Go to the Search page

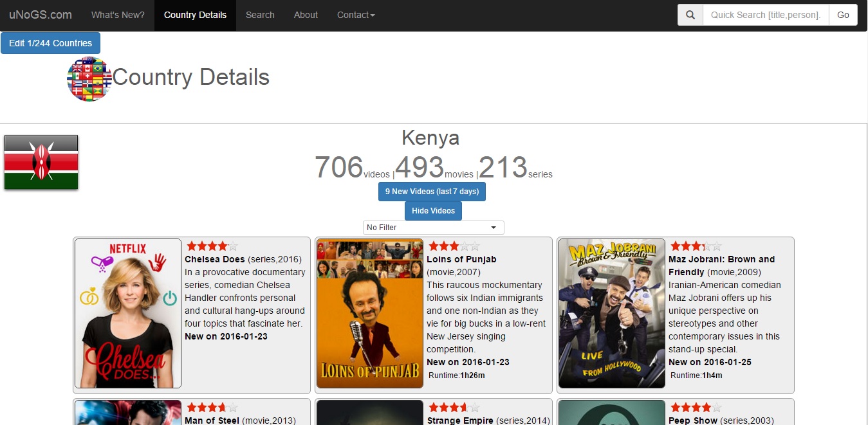pos(260,15)
